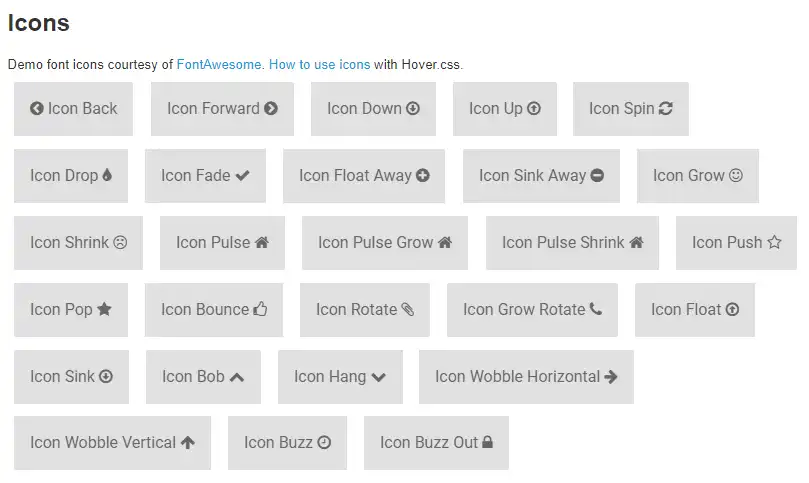The height and width of the screenshot is (483, 809).
Task: Open the FontAwesome link
Action: (219, 65)
